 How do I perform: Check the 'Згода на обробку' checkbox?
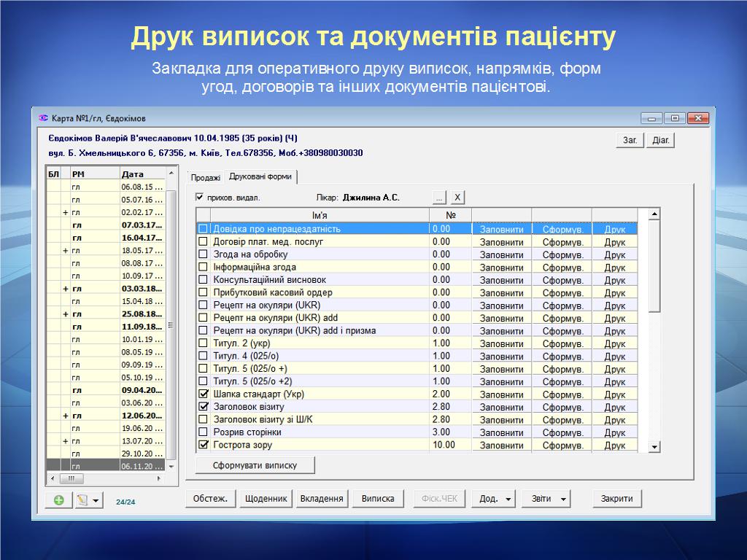204,254
